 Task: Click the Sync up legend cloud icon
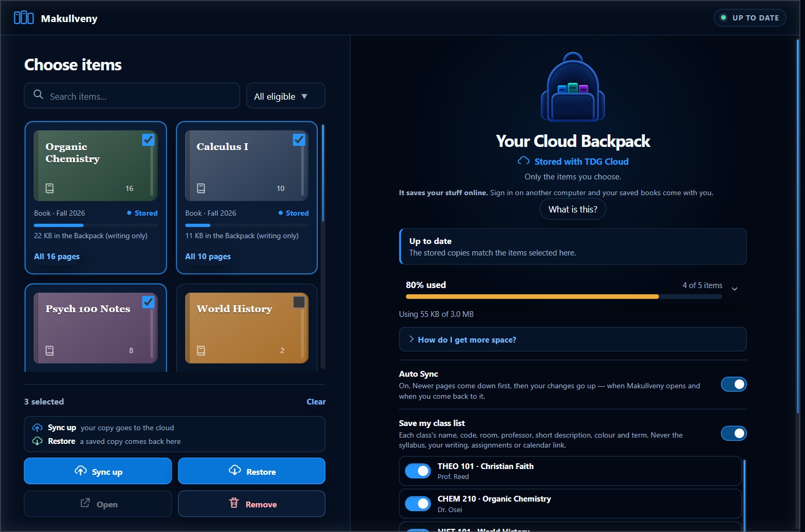[38, 428]
